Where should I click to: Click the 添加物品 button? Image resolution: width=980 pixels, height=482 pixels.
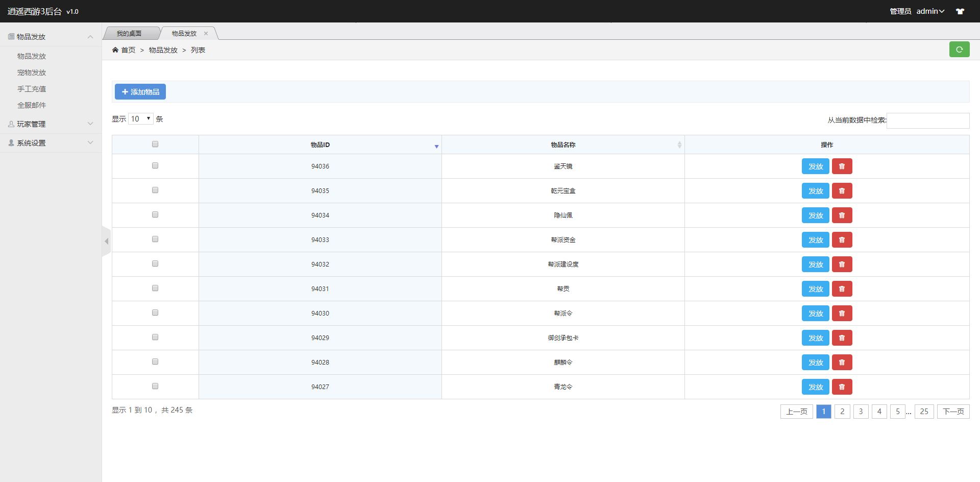click(x=140, y=92)
